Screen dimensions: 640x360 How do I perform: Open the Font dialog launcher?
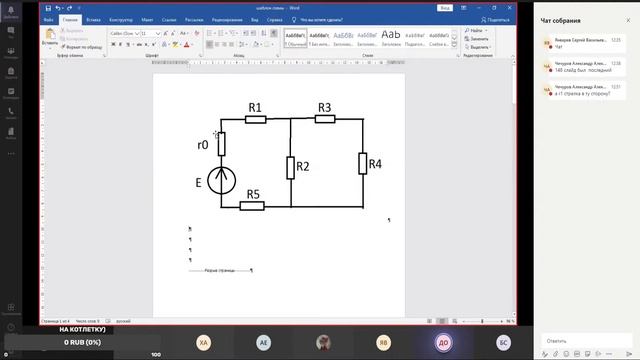(200, 56)
